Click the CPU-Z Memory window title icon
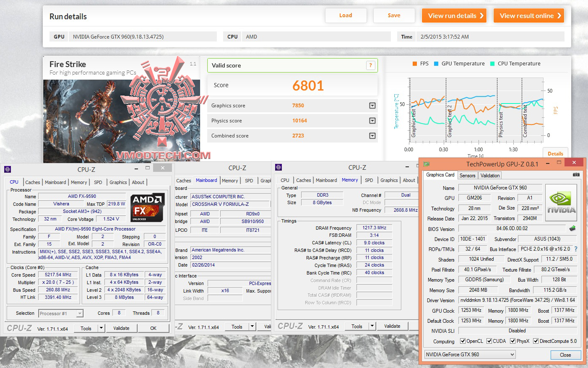 278,167
